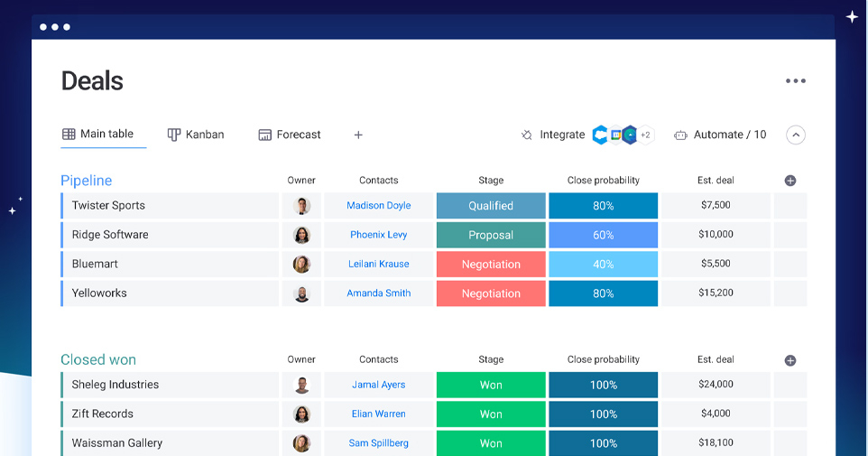Click the Automate robot icon

(680, 135)
